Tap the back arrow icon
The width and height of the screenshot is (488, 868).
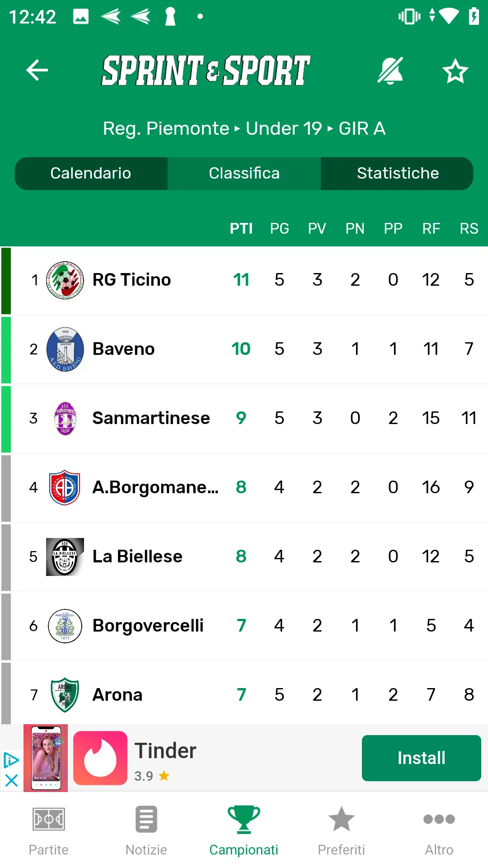37,70
